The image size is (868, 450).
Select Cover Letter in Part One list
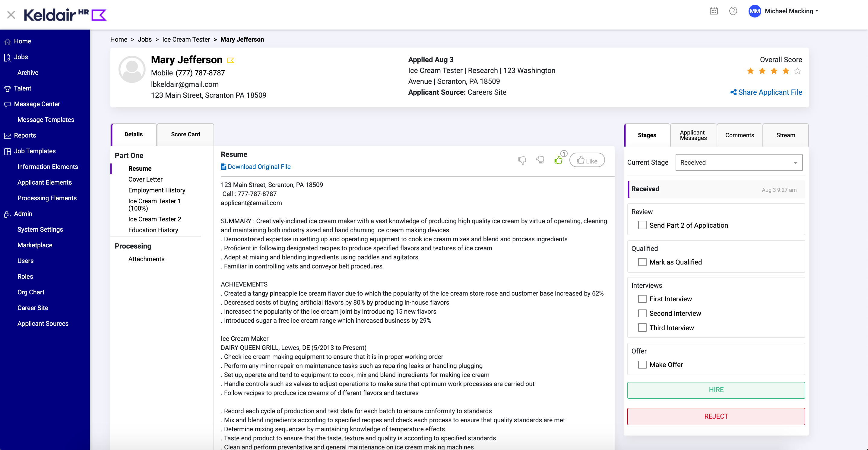(x=145, y=179)
